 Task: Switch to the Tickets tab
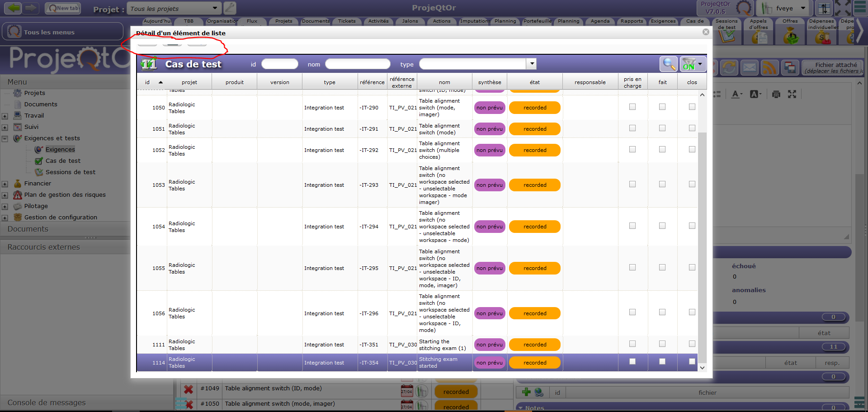pos(347,21)
